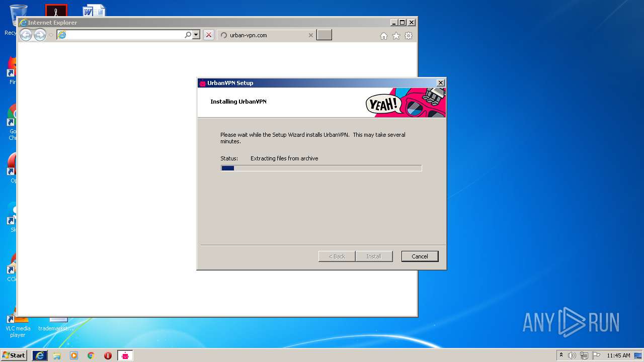This screenshot has width=644, height=362.
Task: Expand the address bar autocomplete dropdown
Action: [196, 35]
